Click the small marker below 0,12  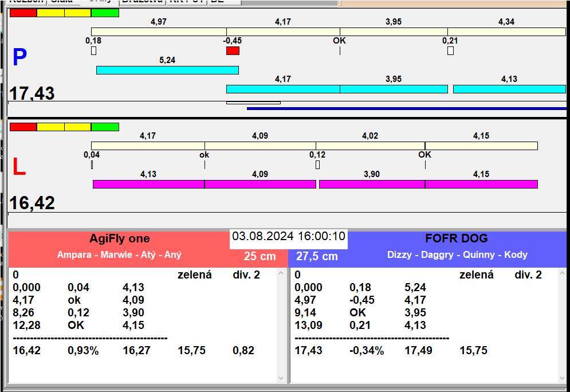pyautogui.click(x=317, y=165)
